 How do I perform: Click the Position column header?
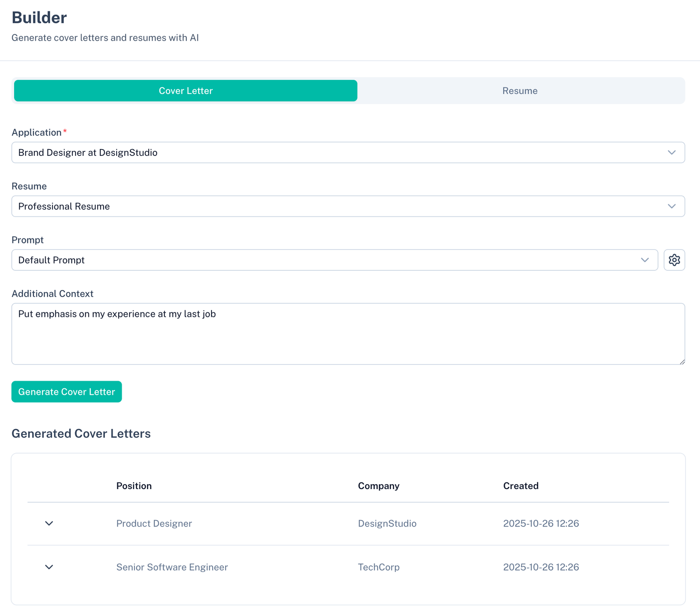pos(134,486)
